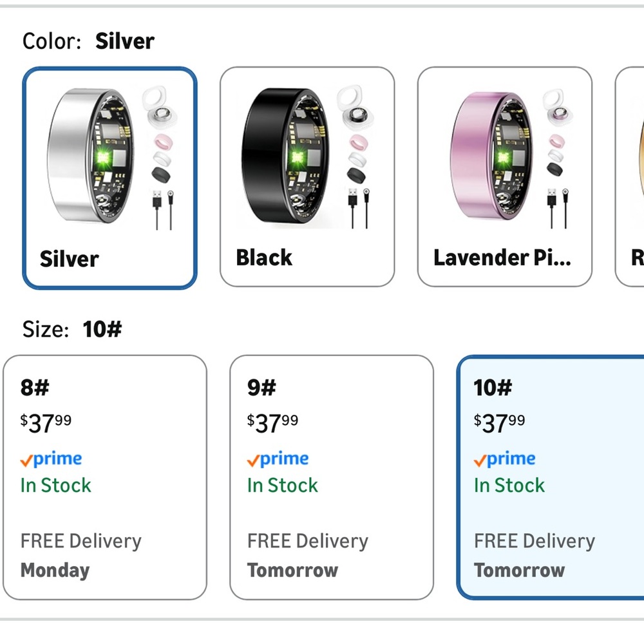Screen dimensions: 644x644
Task: Select ring size 9#
Action: [x=332, y=477]
